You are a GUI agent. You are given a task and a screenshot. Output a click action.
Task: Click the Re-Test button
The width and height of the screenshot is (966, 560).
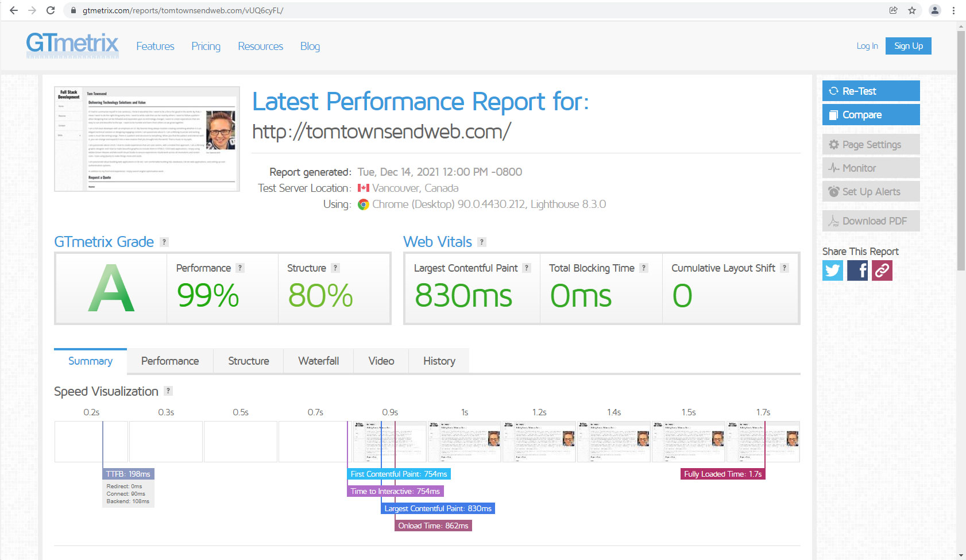871,91
